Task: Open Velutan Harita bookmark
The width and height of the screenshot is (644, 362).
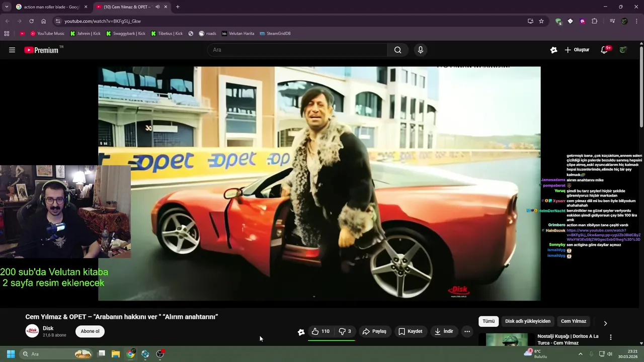Action: [x=238, y=34]
